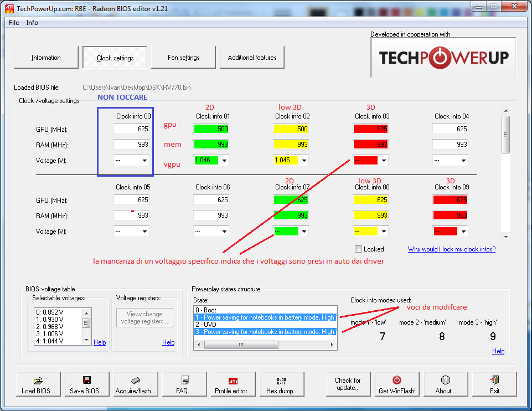
Task: Open the Hex dump viewer
Action: coord(281,385)
